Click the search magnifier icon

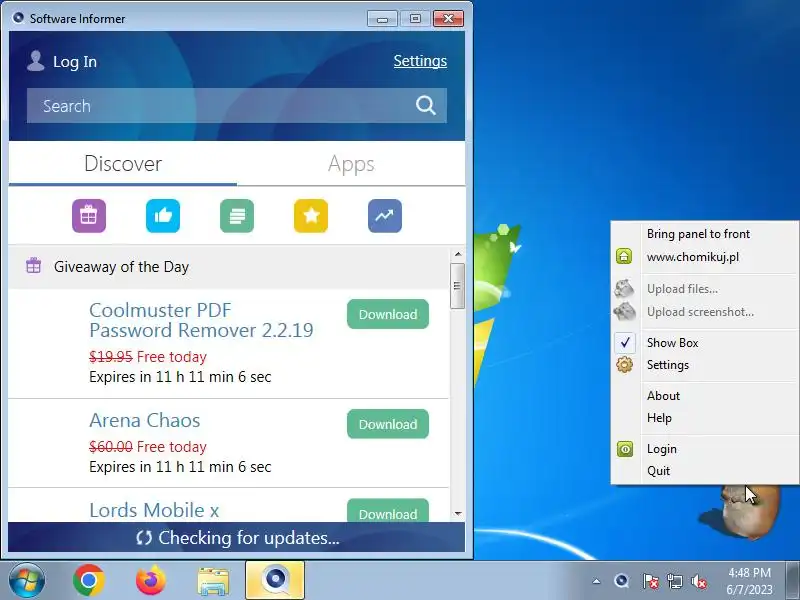426,106
